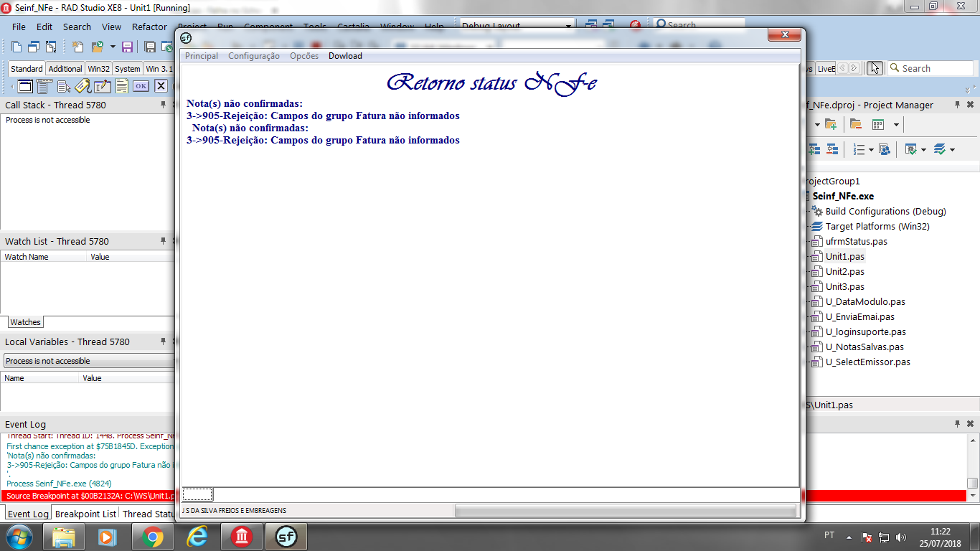Switch to the Watches tab
The height and width of the screenshot is (551, 980).
coord(25,322)
